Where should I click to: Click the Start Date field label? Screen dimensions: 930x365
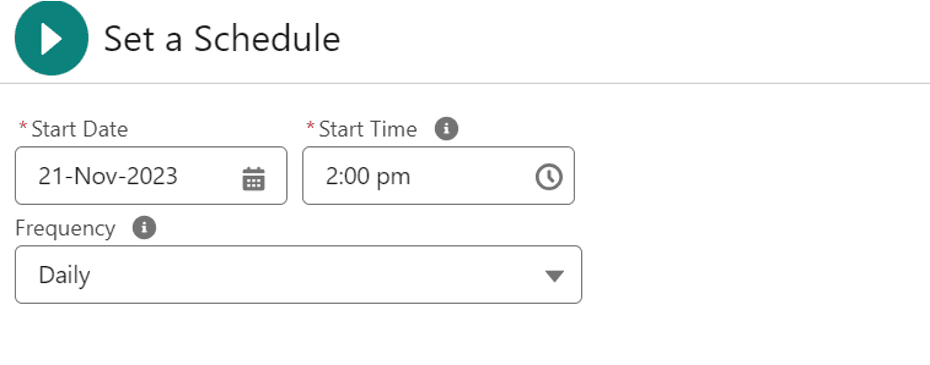pyautogui.click(x=79, y=129)
